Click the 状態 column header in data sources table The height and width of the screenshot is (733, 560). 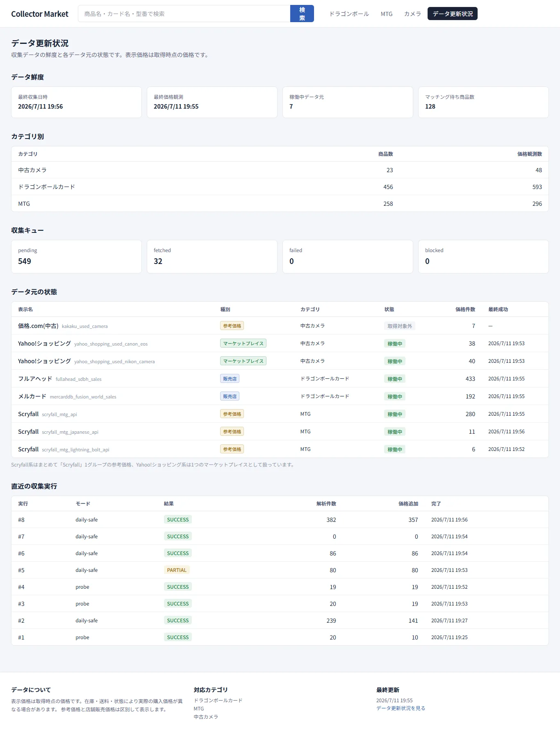[389, 310]
